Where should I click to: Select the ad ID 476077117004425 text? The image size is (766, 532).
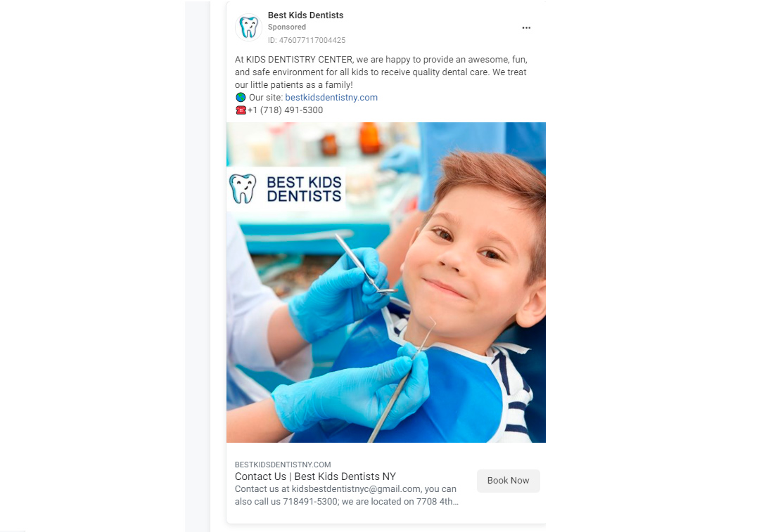point(306,40)
